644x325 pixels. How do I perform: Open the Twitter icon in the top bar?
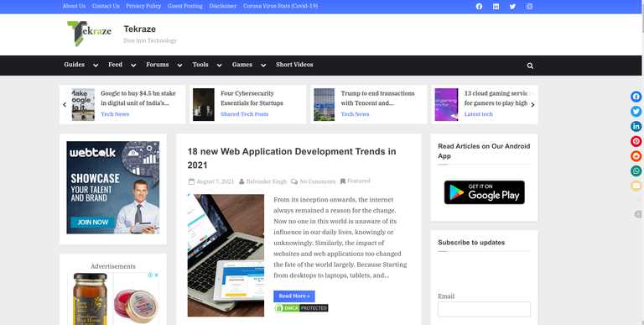[x=512, y=6]
